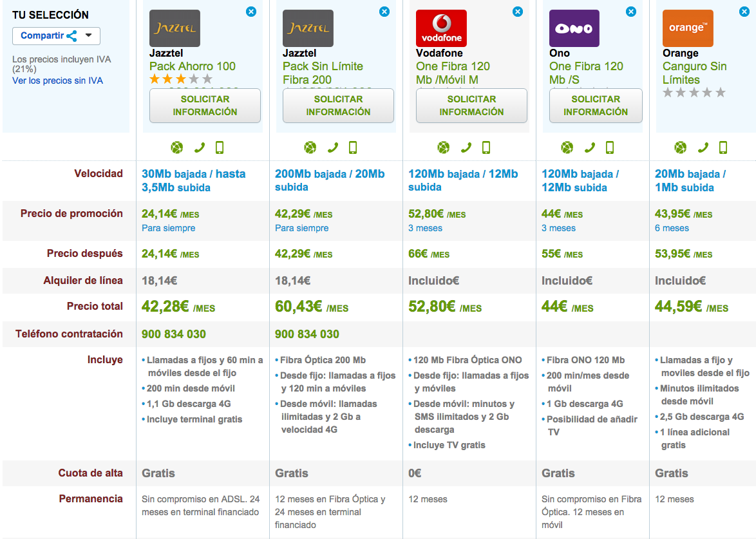The height and width of the screenshot is (539, 756).
Task: Click the purple Ono logo
Action: [x=574, y=28]
